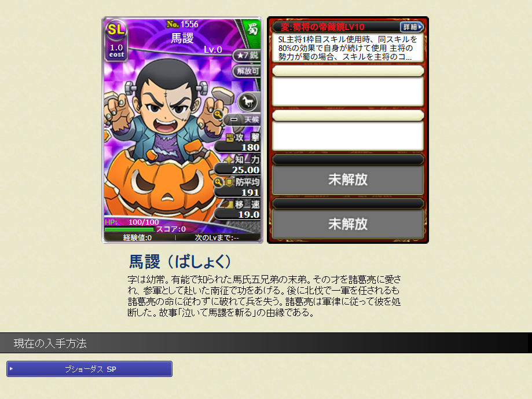This screenshot has width=532, height=399.
Task: Open the ブショーダス SP link
Action: (x=90, y=369)
